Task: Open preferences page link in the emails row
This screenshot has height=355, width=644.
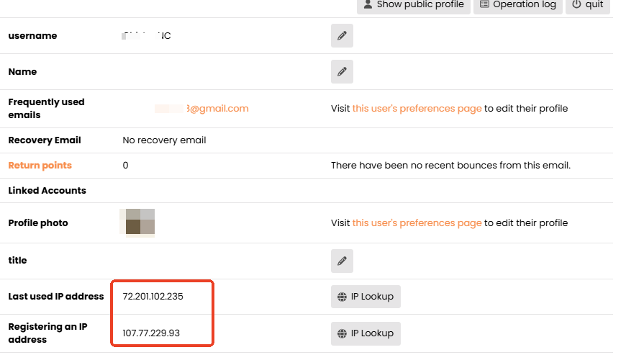Action: pyautogui.click(x=417, y=109)
